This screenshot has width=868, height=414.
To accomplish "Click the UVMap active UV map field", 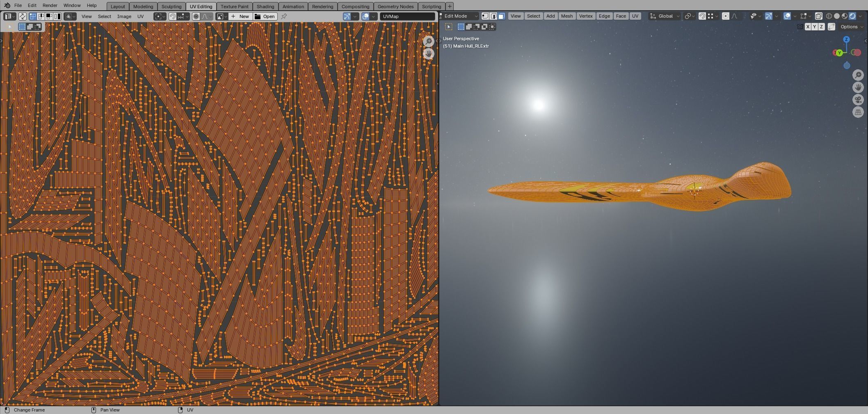I will [407, 16].
